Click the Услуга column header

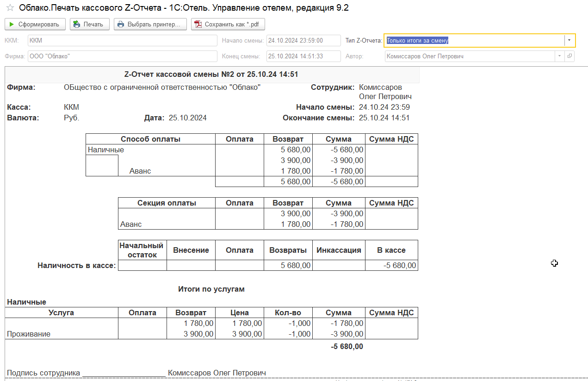point(62,312)
